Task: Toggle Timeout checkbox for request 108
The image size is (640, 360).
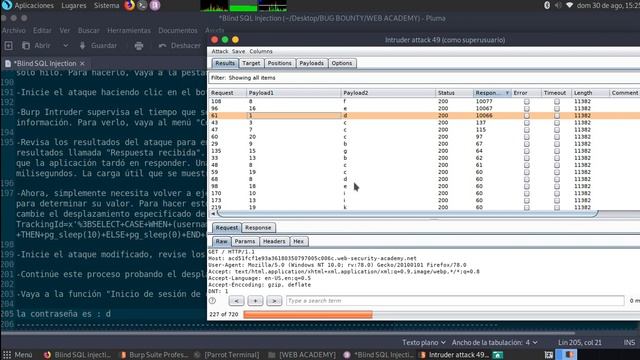Action: [557, 101]
